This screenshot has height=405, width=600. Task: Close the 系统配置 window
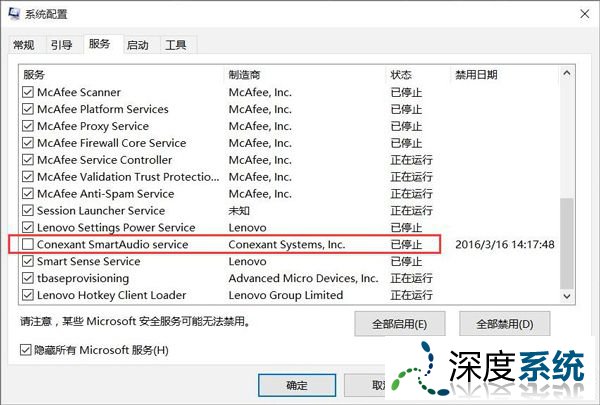point(584,14)
